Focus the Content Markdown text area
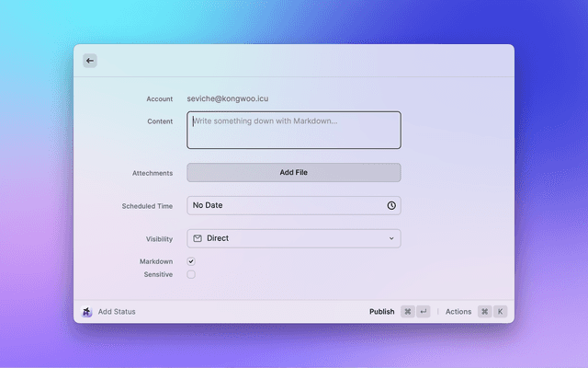 [x=294, y=131]
